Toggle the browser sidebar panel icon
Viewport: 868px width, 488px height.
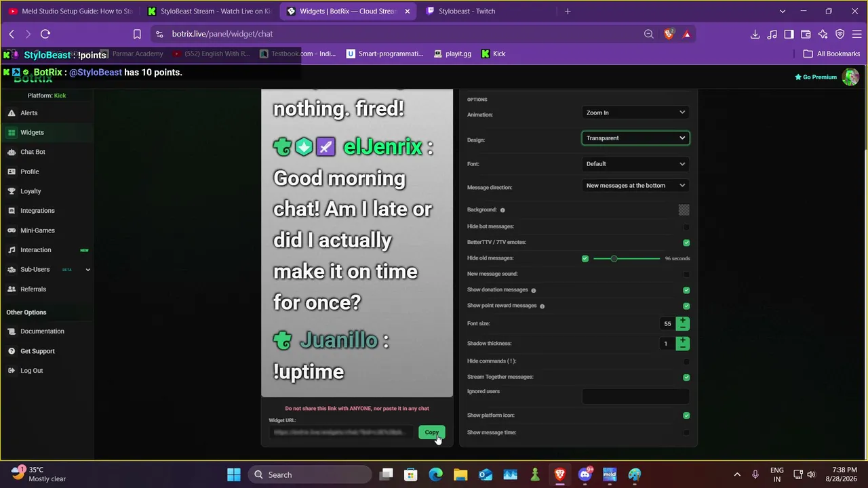[x=789, y=34]
